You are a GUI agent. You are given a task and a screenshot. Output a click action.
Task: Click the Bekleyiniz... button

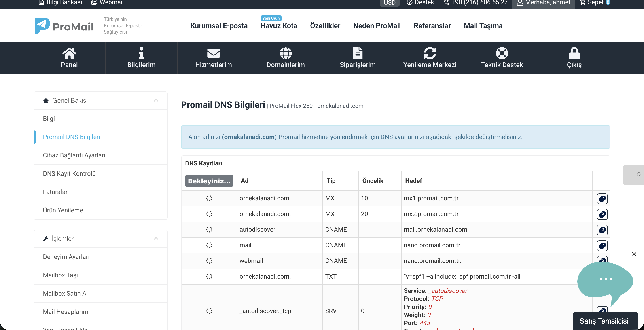point(209,181)
